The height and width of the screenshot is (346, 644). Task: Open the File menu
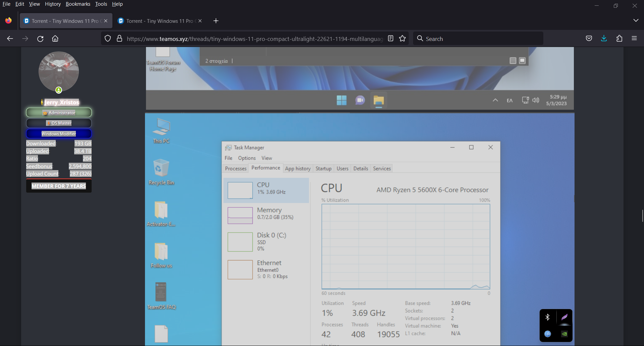[6, 4]
